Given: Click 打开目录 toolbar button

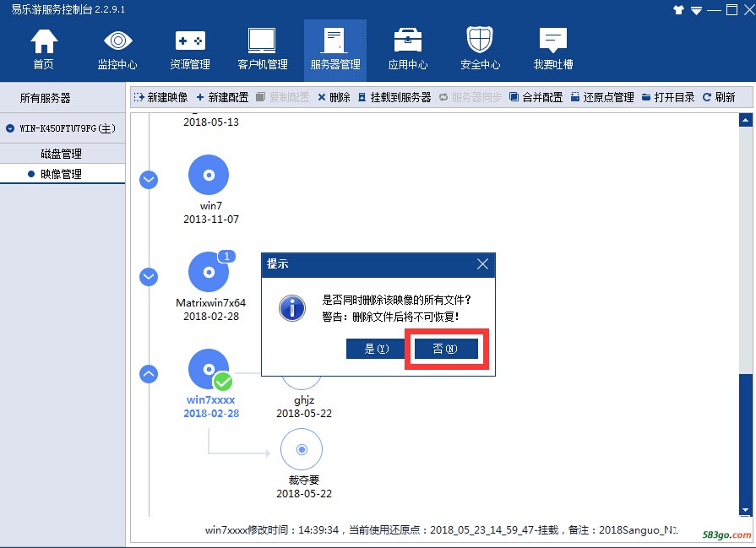Looking at the screenshot, I should [668, 97].
